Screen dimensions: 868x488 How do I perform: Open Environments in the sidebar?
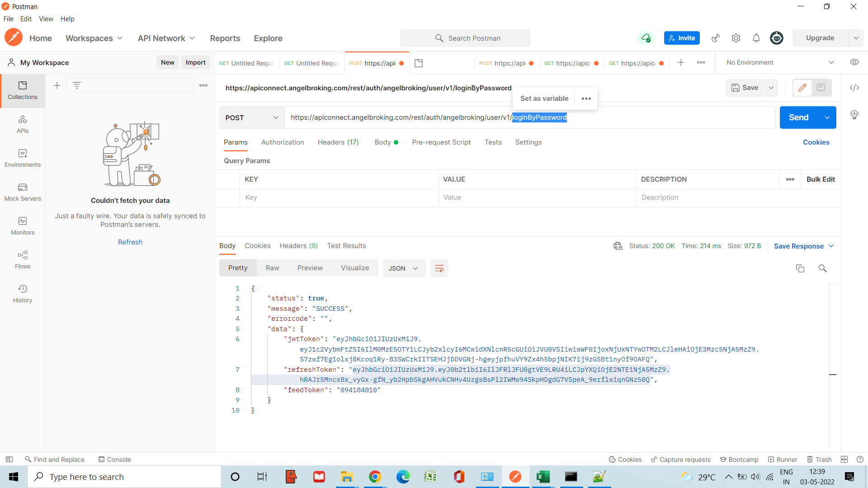23,158
